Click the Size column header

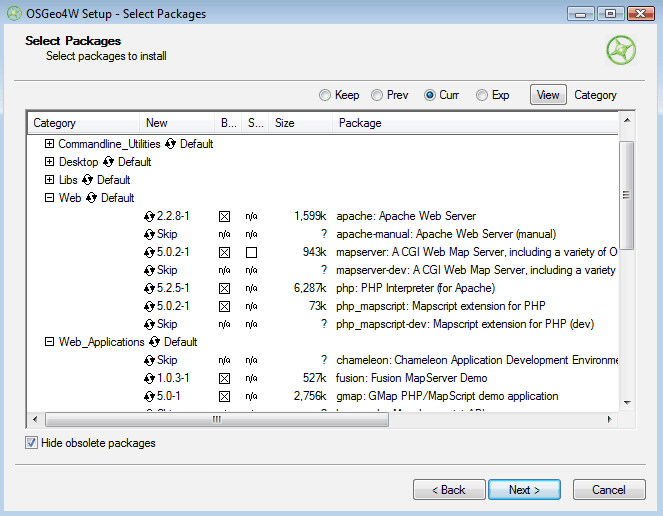click(x=300, y=123)
